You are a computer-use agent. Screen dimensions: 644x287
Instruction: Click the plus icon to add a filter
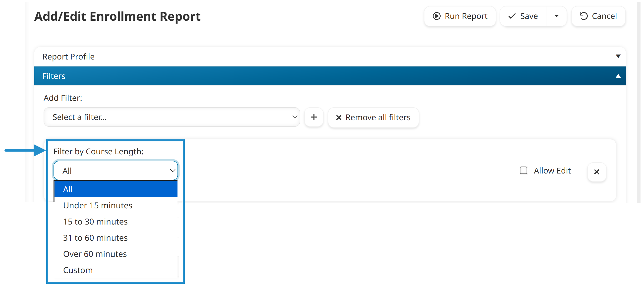(x=314, y=117)
